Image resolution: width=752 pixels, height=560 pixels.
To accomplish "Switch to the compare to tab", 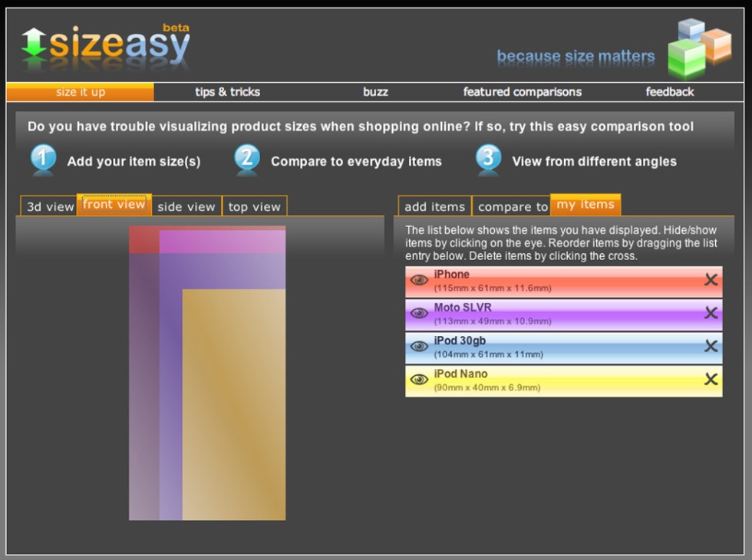I will (x=513, y=206).
